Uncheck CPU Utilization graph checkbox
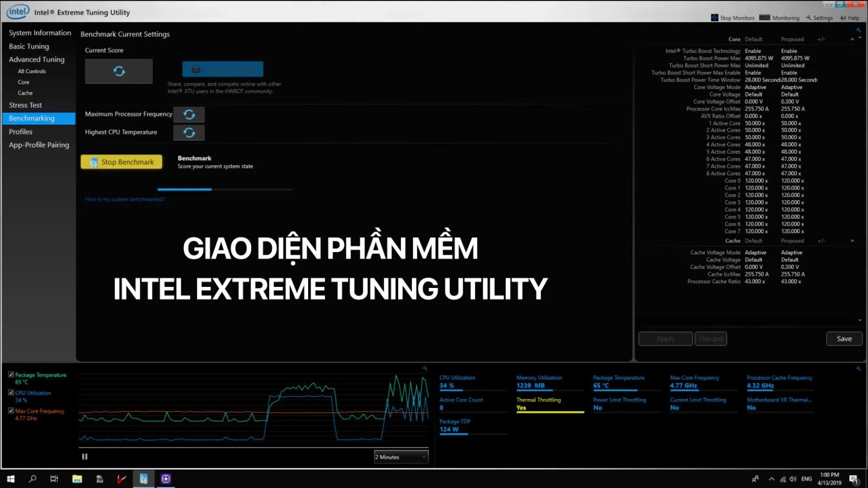The image size is (868, 488). point(11,393)
